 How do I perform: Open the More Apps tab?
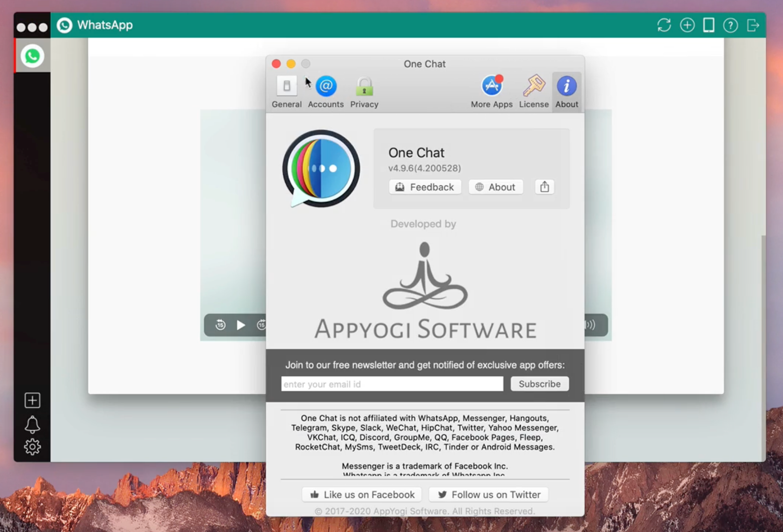tap(492, 92)
